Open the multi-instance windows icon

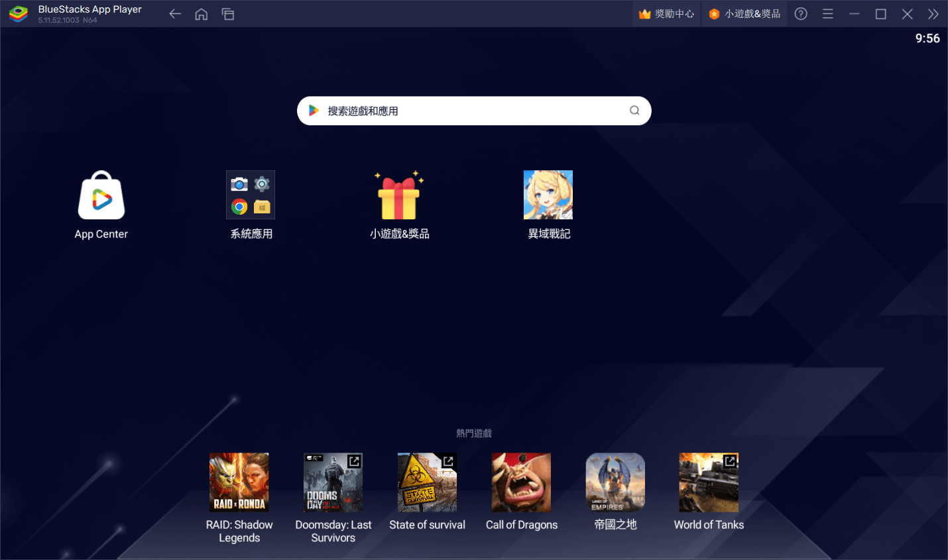pos(228,14)
